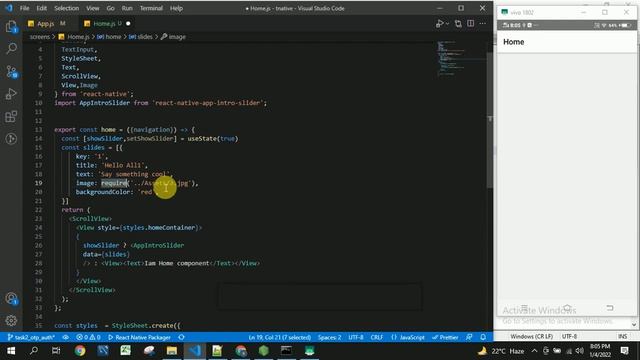The width and height of the screenshot is (640, 360).
Task: Click the Prettier status bar item
Action: coord(445,337)
